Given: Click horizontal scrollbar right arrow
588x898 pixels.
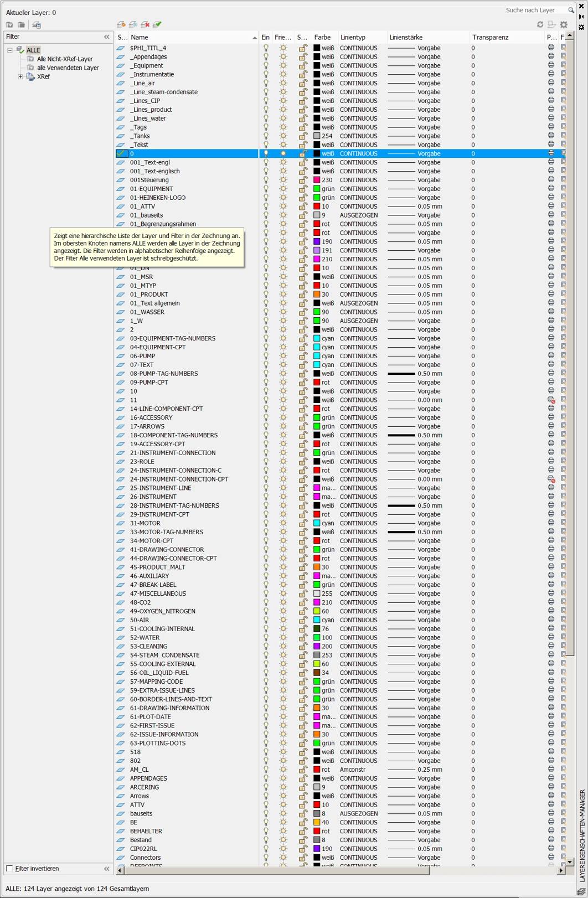Looking at the screenshot, I should pyautogui.click(x=561, y=870).
